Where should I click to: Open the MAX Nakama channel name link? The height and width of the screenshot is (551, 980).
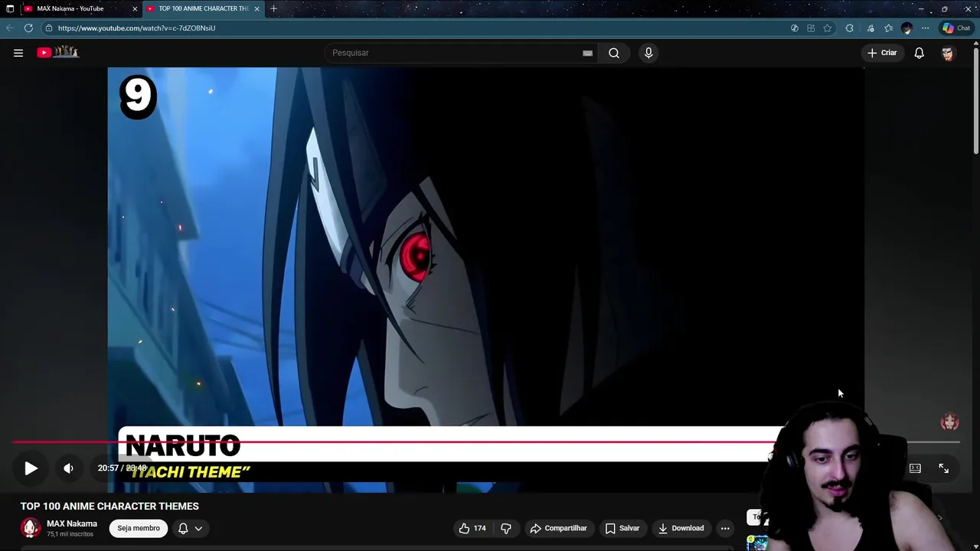click(72, 523)
